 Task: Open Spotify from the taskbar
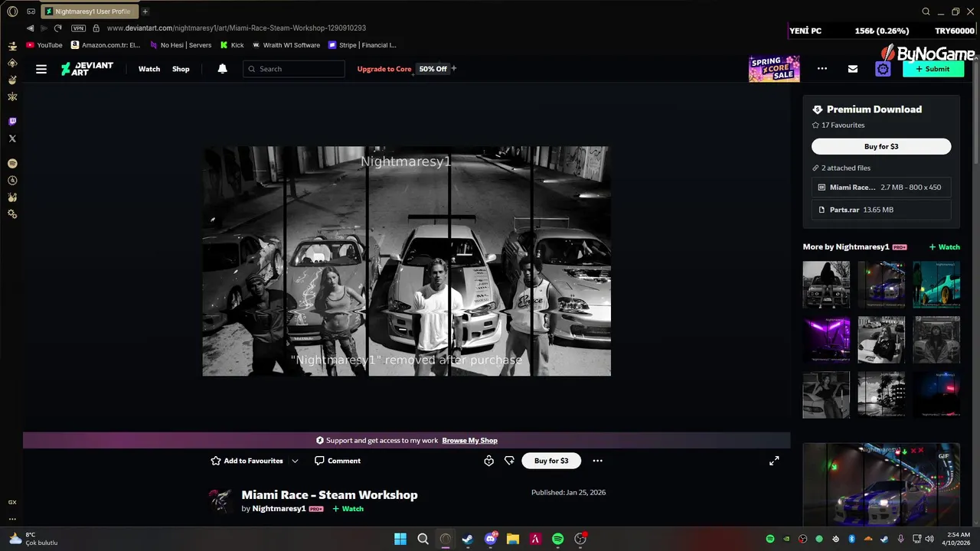click(x=558, y=539)
